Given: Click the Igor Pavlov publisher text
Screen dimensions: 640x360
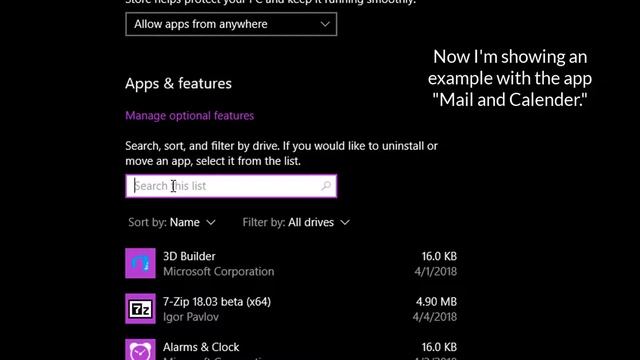Looking at the screenshot, I should tap(191, 317).
